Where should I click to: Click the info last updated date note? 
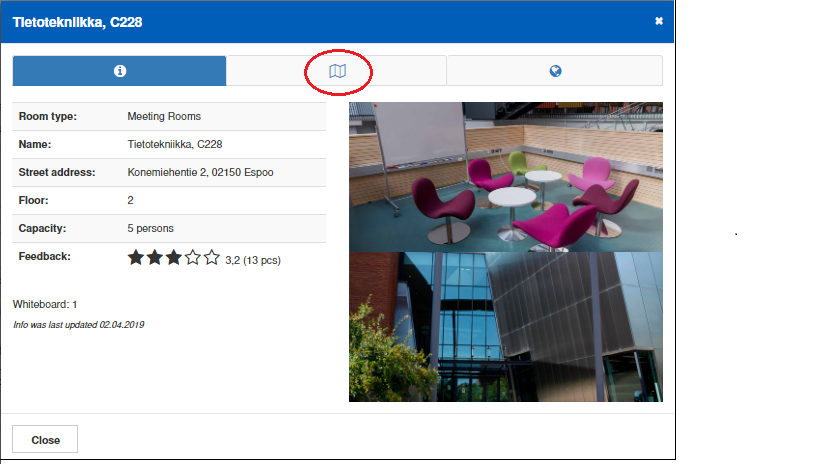[x=78, y=325]
